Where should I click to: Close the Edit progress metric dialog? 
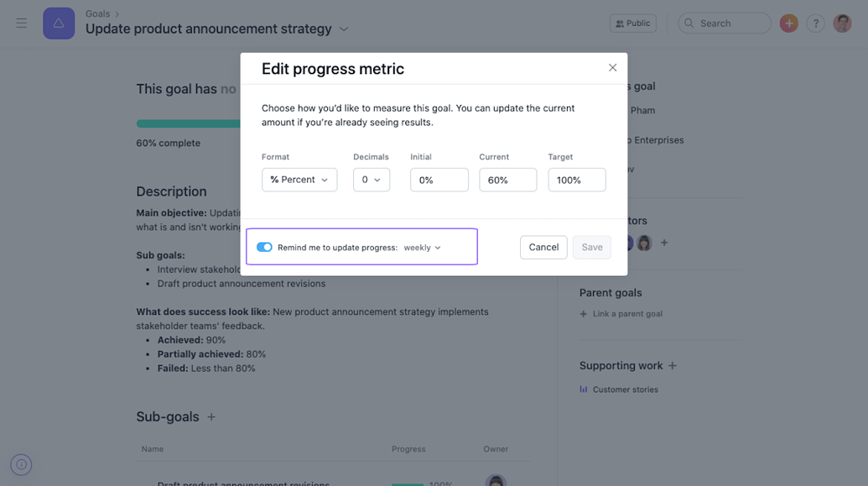(x=612, y=68)
